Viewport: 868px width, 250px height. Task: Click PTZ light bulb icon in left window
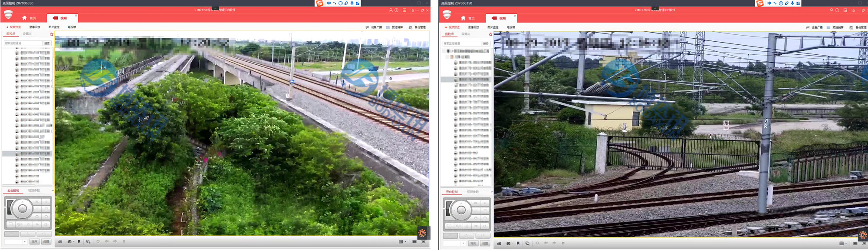click(x=28, y=225)
